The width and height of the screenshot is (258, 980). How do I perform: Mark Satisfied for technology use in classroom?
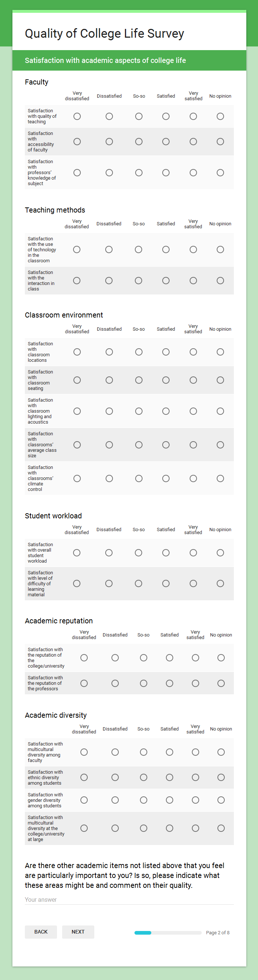click(166, 249)
